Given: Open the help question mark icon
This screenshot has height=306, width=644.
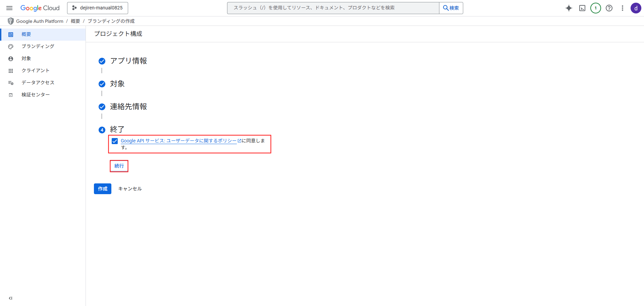Looking at the screenshot, I should pos(609,8).
